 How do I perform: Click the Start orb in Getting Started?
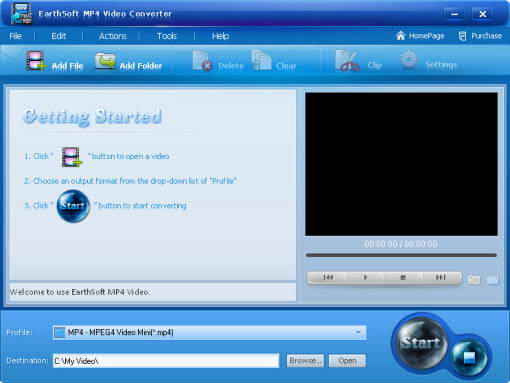coord(73,206)
